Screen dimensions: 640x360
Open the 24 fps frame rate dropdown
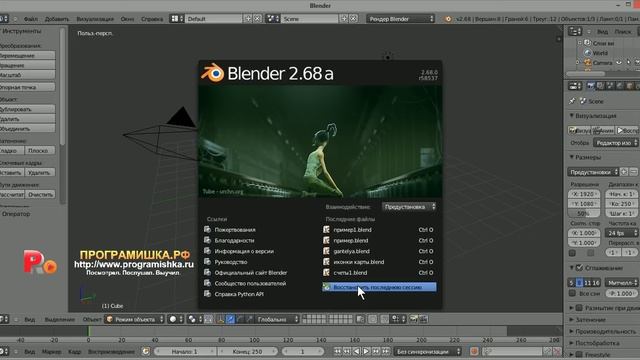click(x=622, y=233)
